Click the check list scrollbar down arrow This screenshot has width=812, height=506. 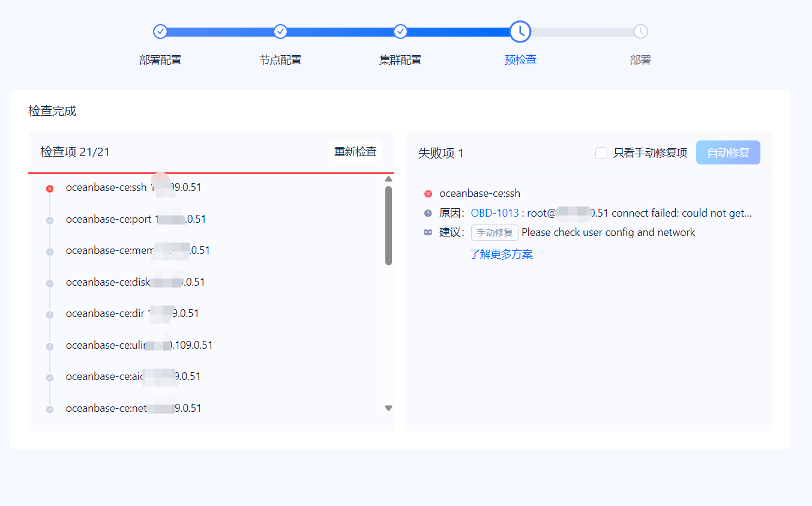388,408
